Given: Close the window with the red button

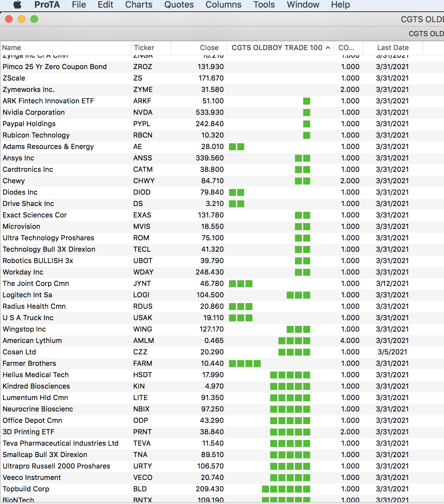Looking at the screenshot, I should pos(9,19).
